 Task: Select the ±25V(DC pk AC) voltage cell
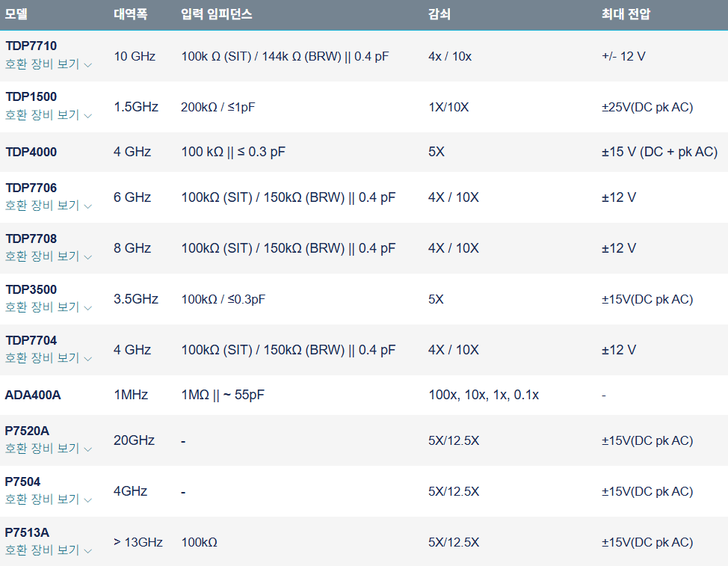(647, 107)
